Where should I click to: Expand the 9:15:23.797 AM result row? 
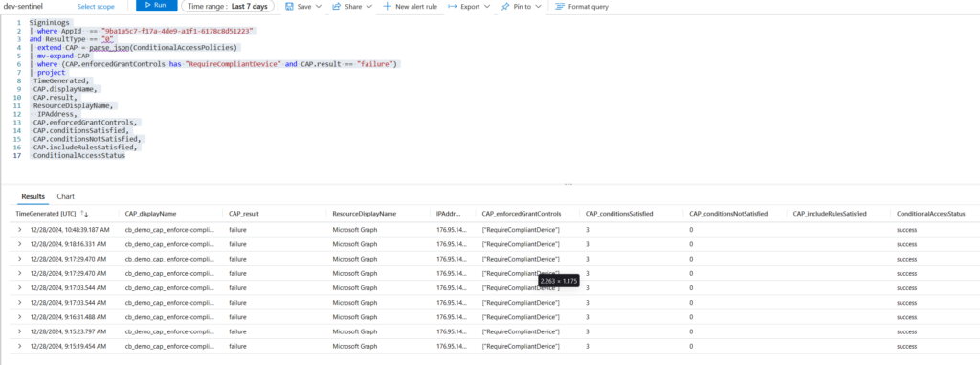pyautogui.click(x=20, y=331)
